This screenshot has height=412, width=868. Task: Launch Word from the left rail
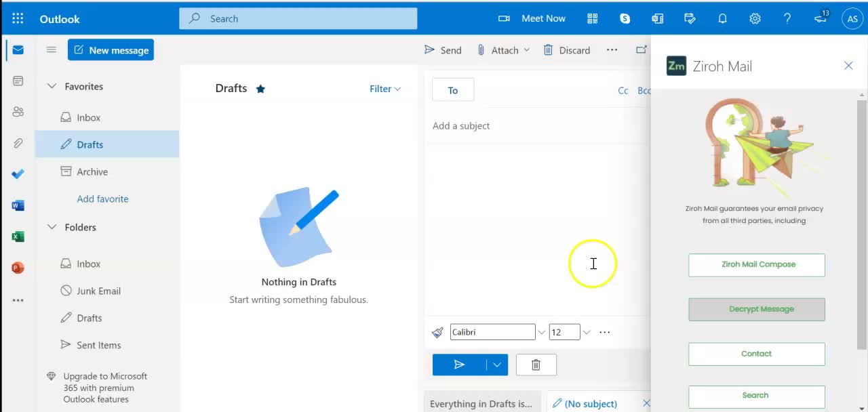(x=18, y=205)
